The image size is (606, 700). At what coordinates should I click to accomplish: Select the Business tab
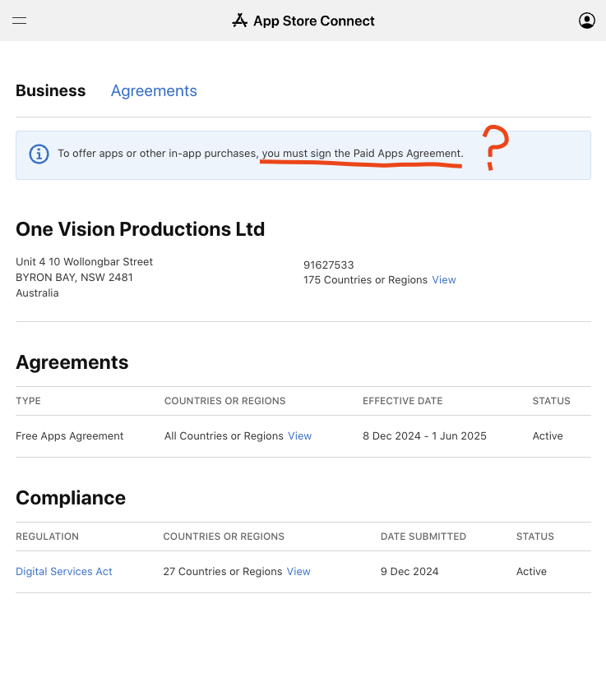point(50,90)
